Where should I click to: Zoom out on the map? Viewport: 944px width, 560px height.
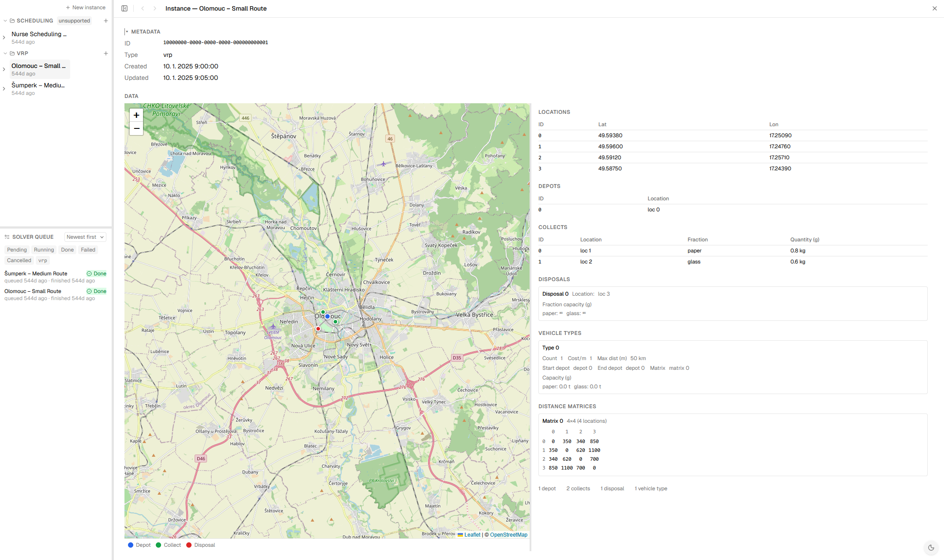(136, 128)
